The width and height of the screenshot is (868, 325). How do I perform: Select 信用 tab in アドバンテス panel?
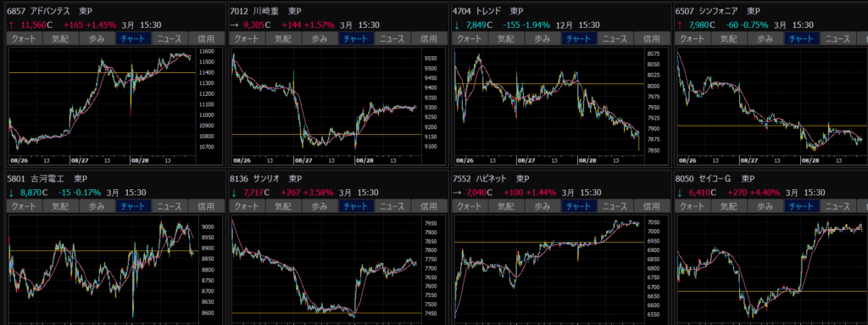pyautogui.click(x=206, y=39)
